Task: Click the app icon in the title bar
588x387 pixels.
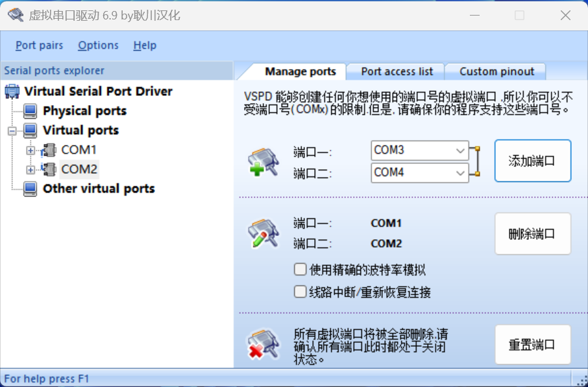Action: (x=16, y=15)
